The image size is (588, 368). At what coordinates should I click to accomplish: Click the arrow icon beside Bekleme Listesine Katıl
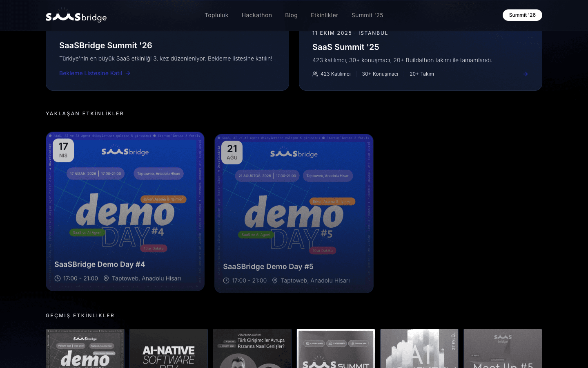(x=128, y=73)
